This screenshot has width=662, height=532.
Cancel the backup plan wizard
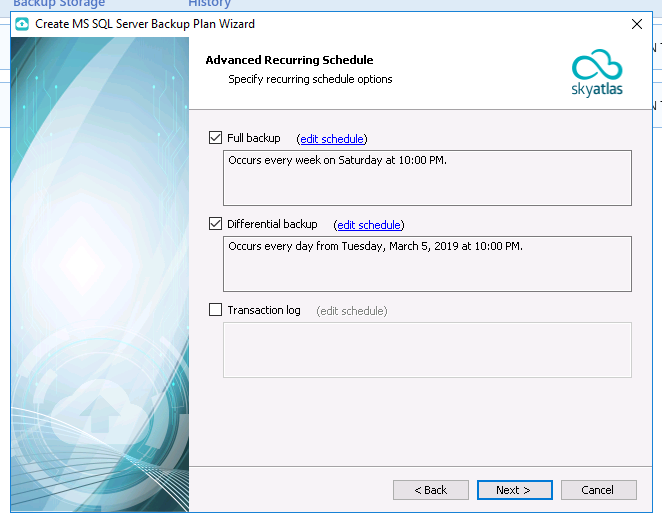pyautogui.click(x=599, y=490)
